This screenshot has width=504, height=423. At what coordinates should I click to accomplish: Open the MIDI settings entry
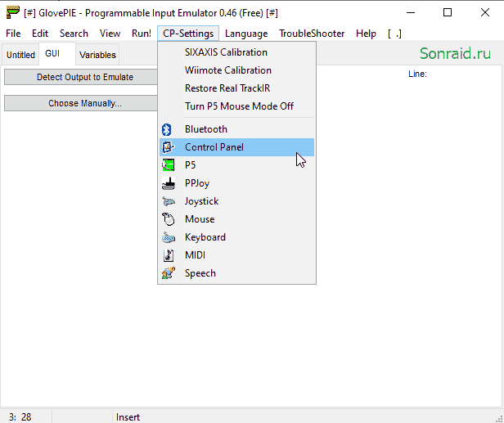pos(236,255)
